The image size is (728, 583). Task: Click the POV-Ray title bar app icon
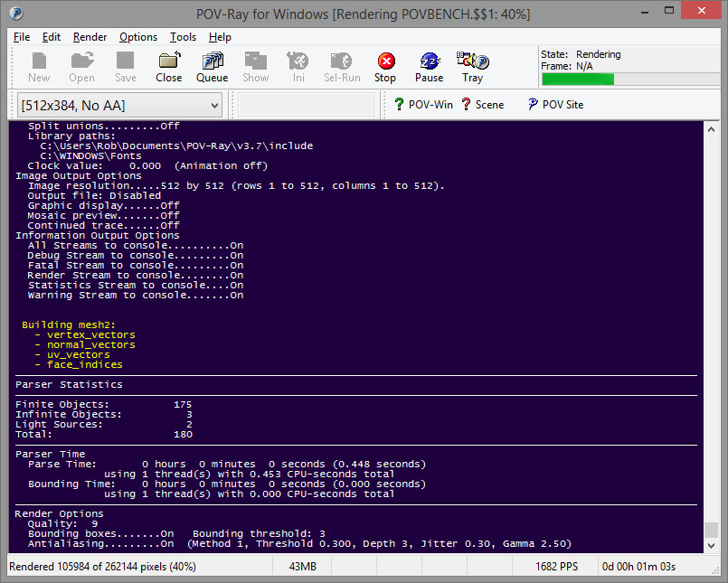point(16,14)
